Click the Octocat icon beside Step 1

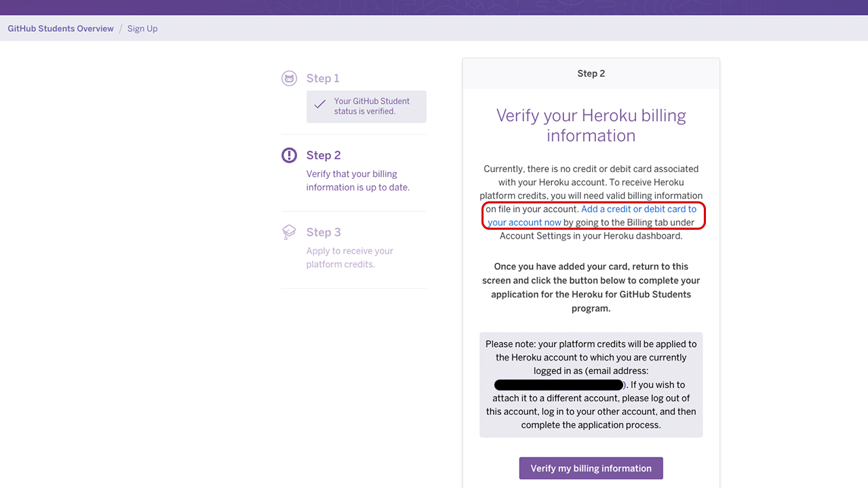290,79
